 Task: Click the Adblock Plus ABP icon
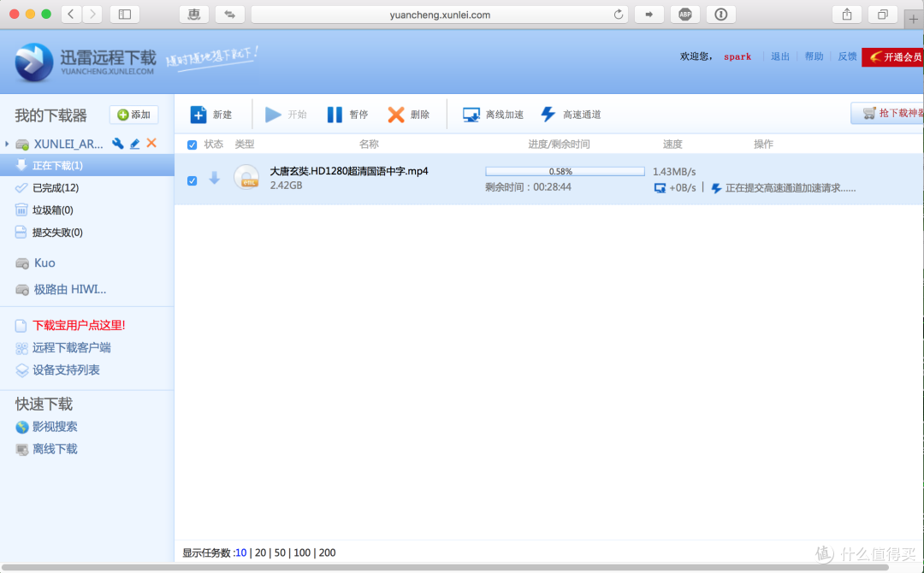click(684, 15)
